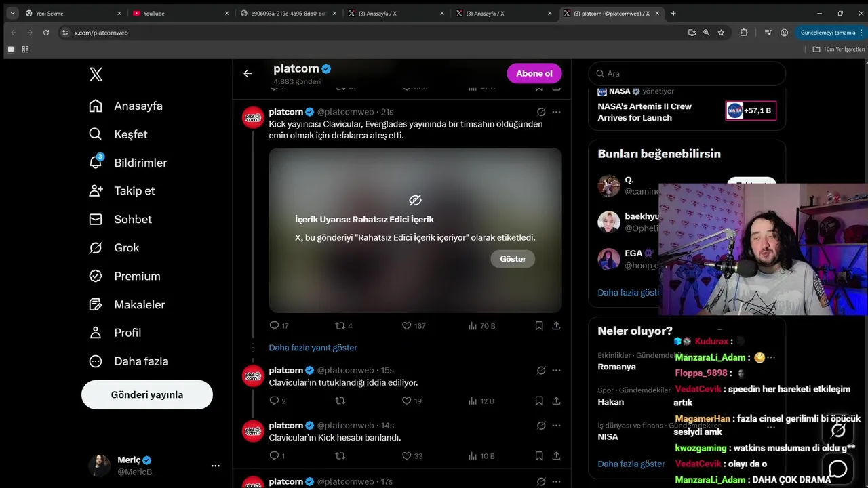
Task: Click Daha fazla yanıt göster link
Action: (x=313, y=348)
